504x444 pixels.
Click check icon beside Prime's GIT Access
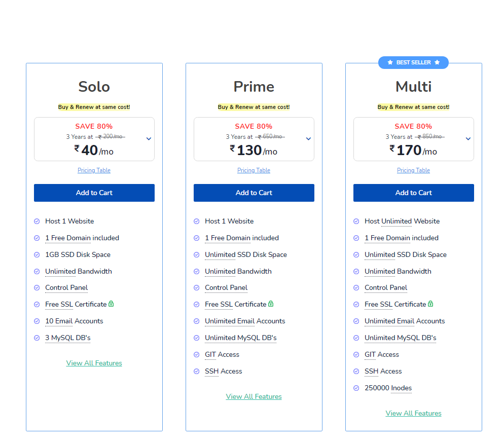[197, 355]
